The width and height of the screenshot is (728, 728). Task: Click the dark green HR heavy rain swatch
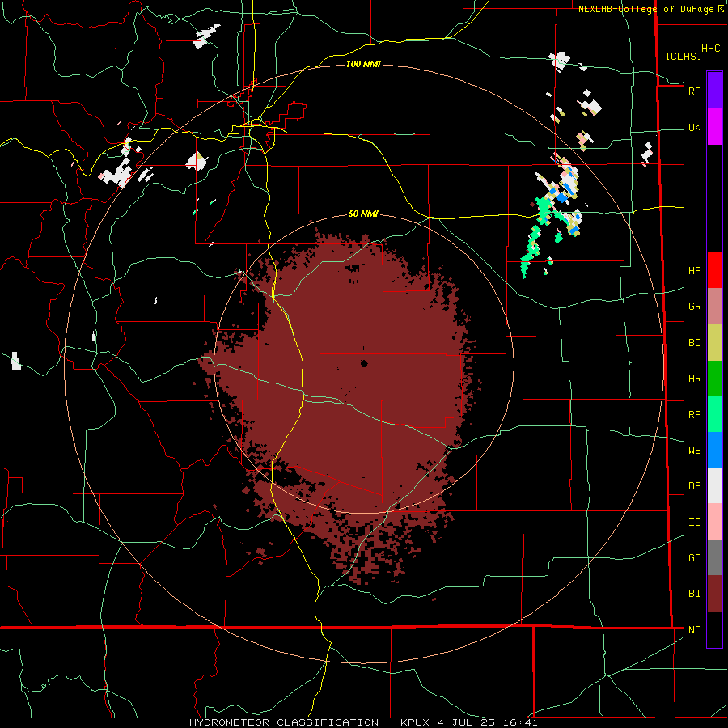pos(714,379)
